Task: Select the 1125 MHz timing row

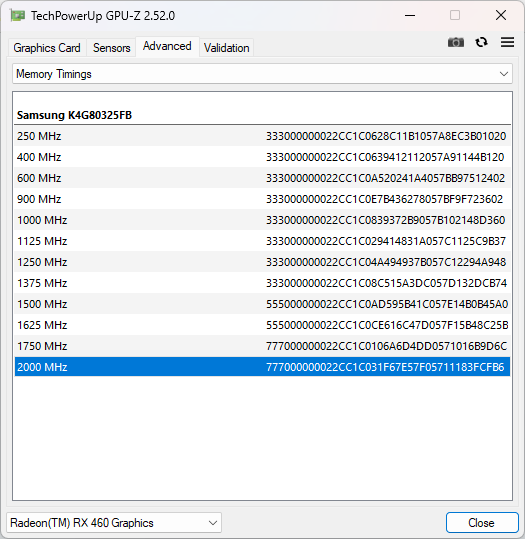Action: tap(262, 241)
